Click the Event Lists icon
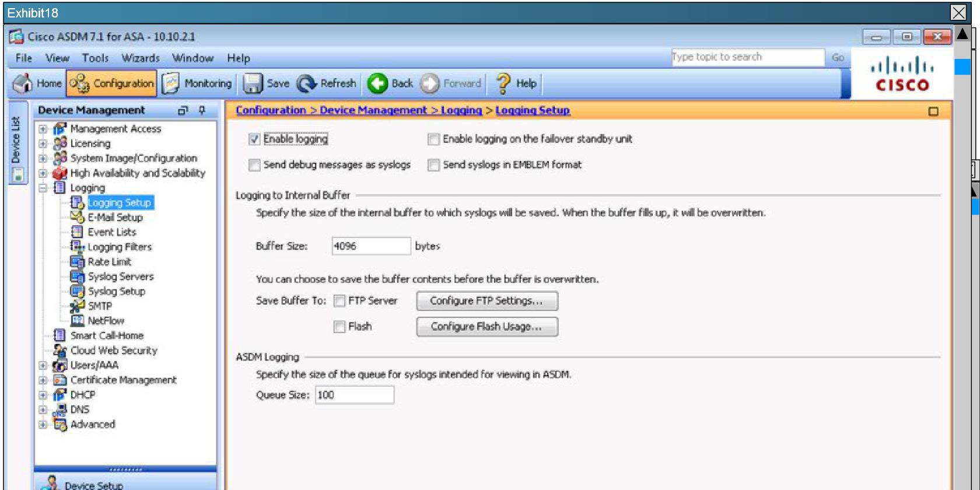 click(x=77, y=232)
